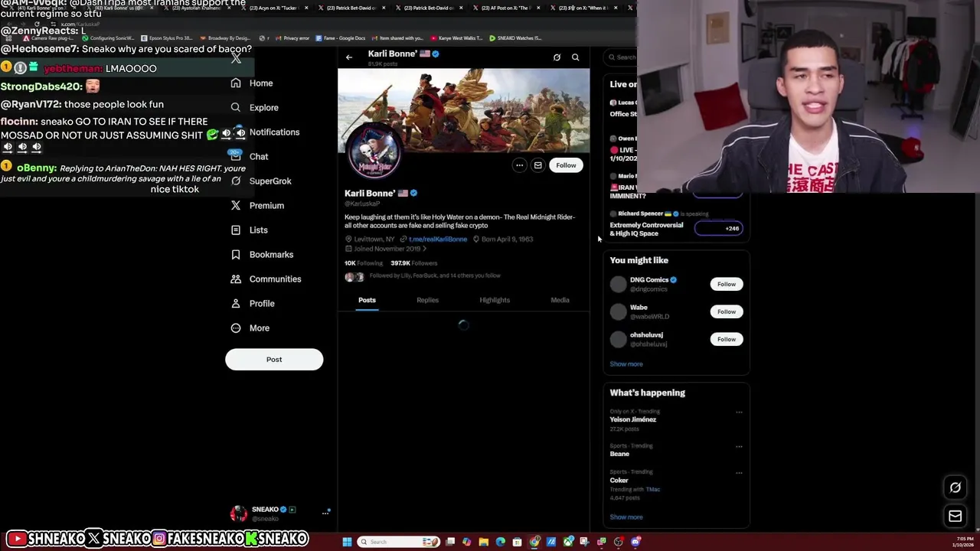
Task: Open Communities in the X sidebar
Action: click(266, 279)
